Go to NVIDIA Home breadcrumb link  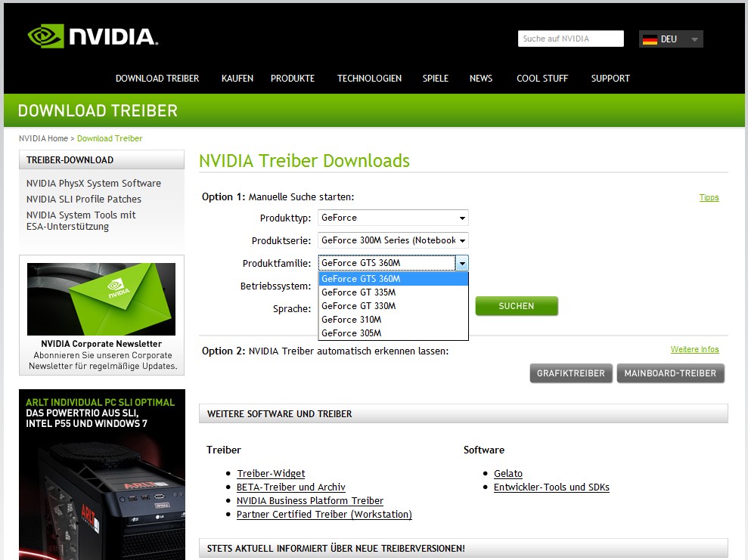click(43, 138)
